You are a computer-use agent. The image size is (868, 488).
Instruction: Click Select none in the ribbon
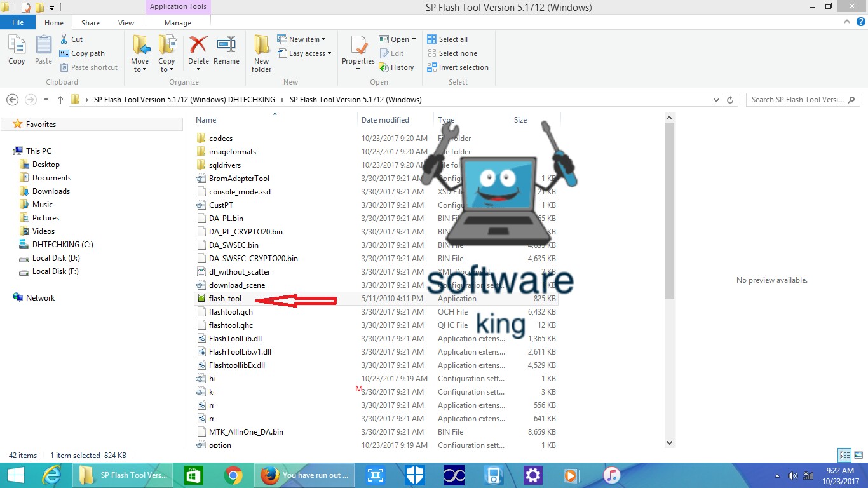tap(452, 53)
